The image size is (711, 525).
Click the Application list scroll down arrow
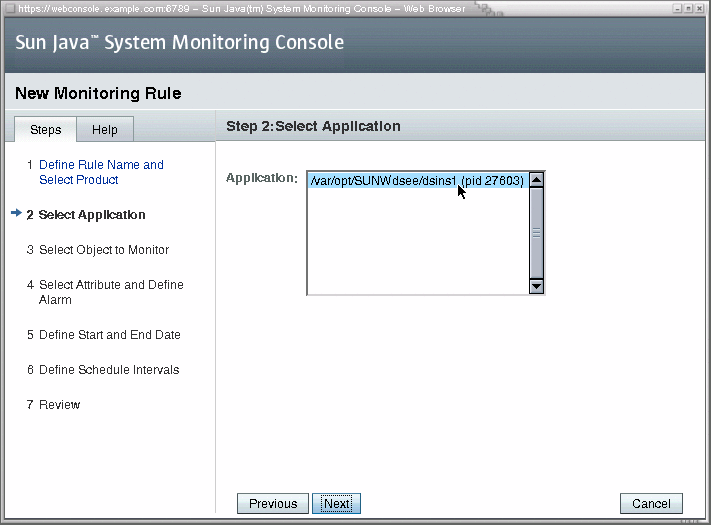coord(536,286)
